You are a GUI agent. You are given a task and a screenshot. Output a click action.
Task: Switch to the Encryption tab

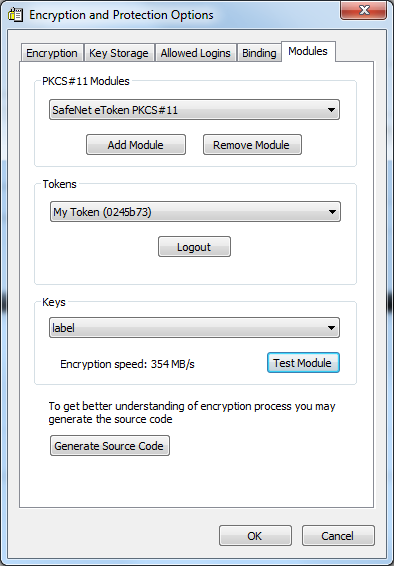click(x=52, y=53)
